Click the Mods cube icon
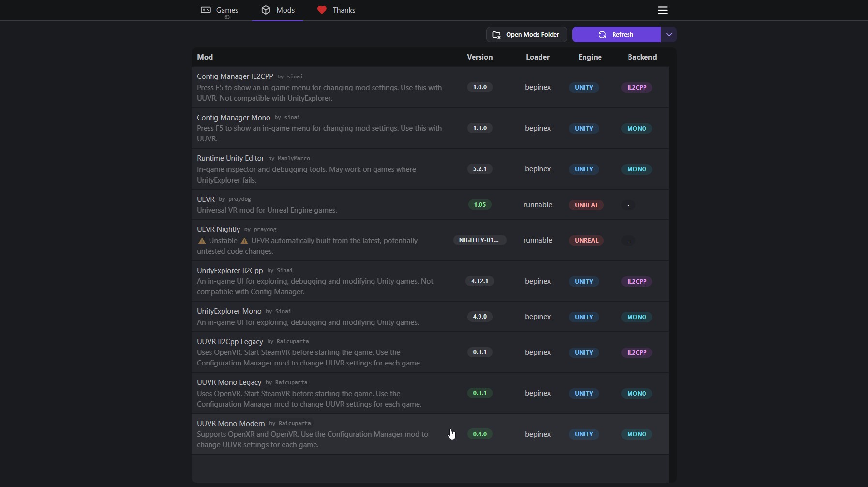 (x=266, y=10)
